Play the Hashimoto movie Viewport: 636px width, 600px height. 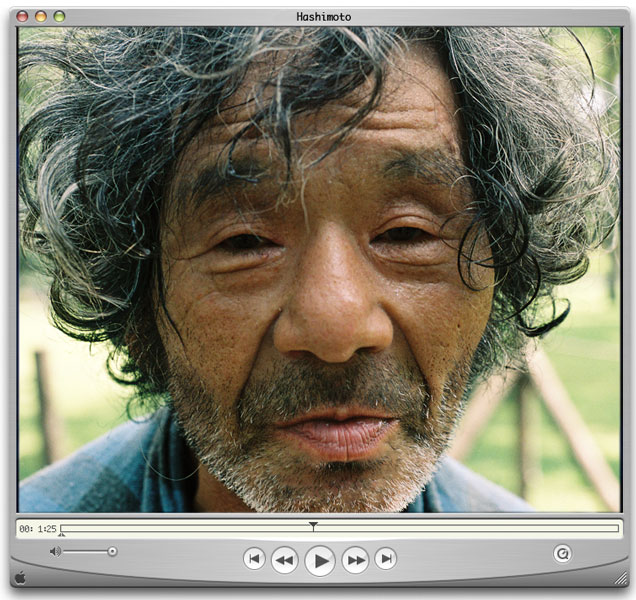320,561
